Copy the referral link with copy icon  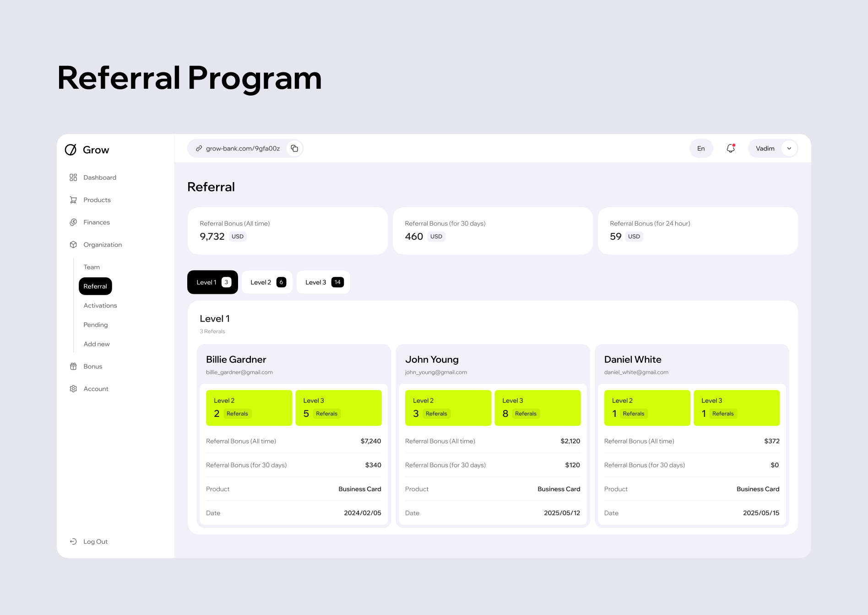294,148
